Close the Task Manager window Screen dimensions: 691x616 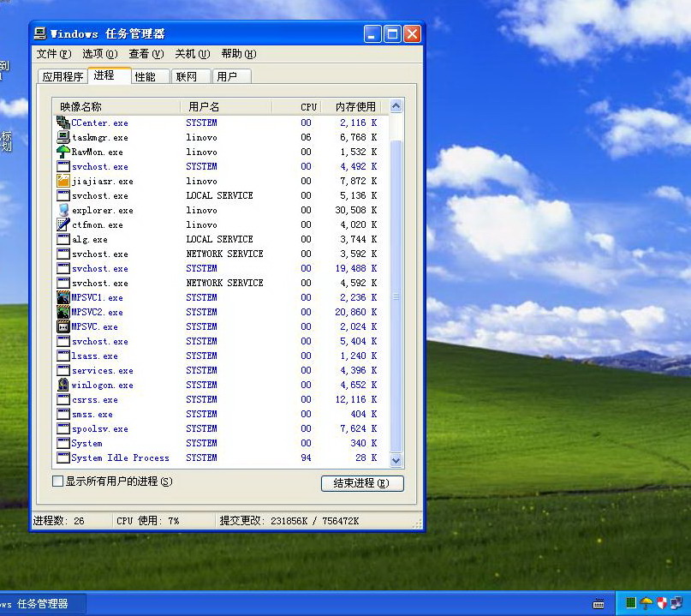(x=412, y=34)
